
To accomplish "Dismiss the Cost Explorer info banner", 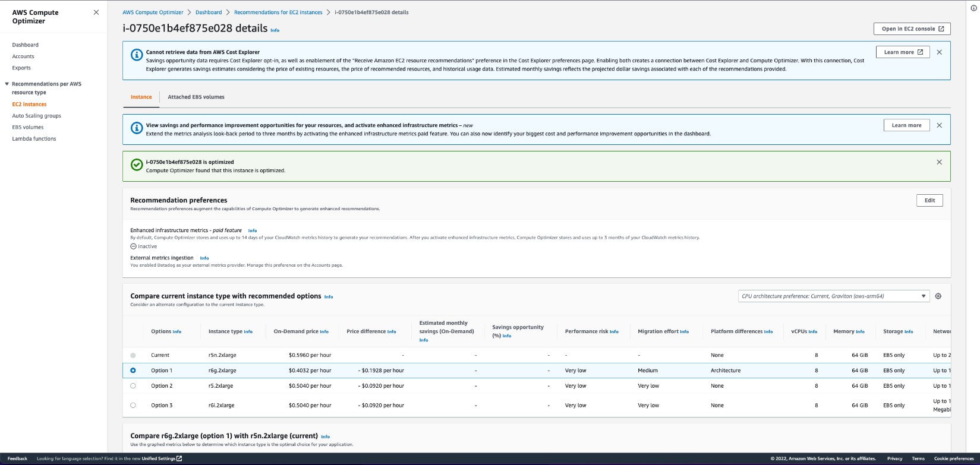I will point(939,52).
